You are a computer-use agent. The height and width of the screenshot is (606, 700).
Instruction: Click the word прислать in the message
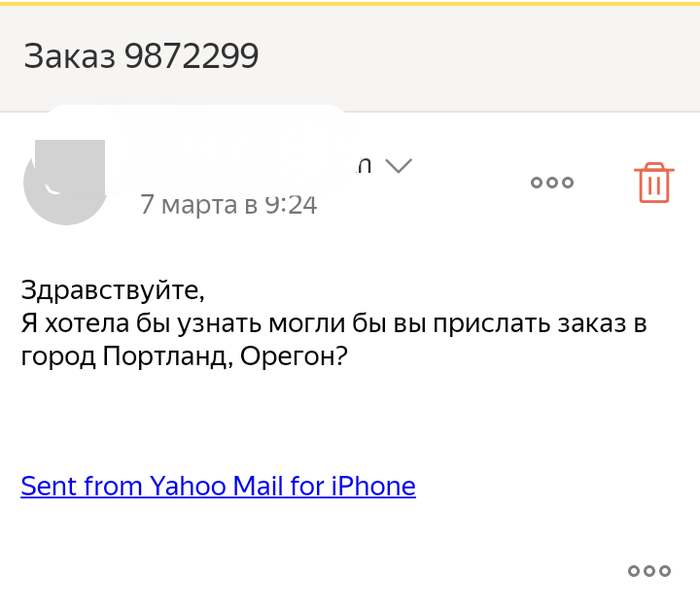tap(485, 323)
